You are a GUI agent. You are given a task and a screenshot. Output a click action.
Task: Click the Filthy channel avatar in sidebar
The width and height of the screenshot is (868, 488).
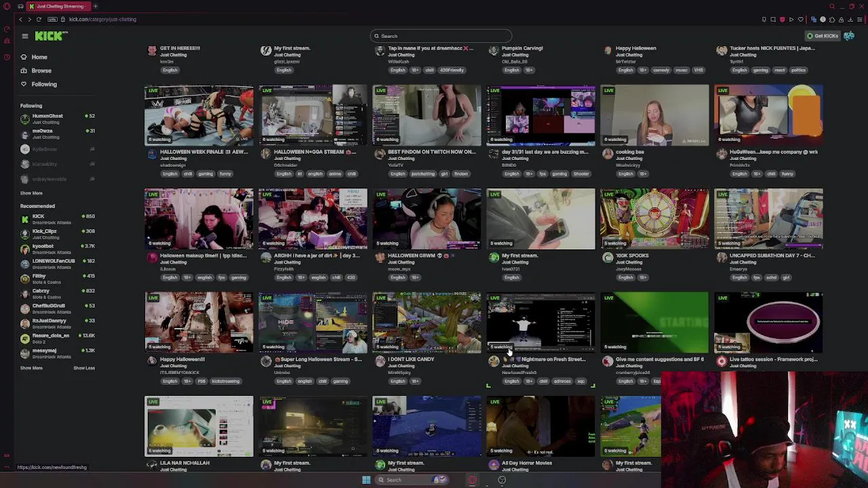(x=25, y=279)
